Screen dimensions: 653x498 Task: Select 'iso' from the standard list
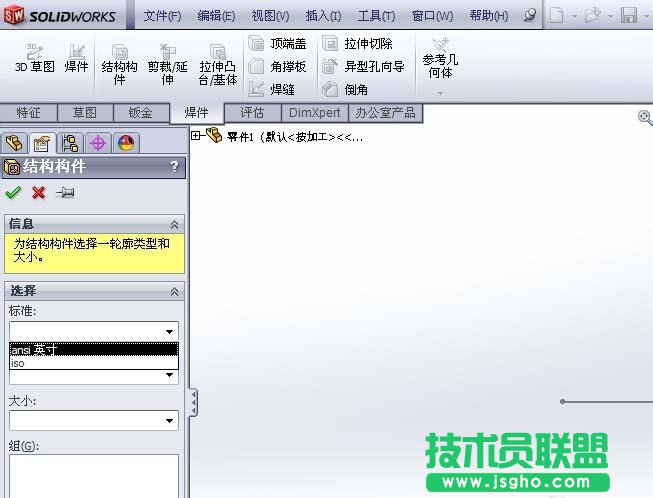click(x=94, y=363)
